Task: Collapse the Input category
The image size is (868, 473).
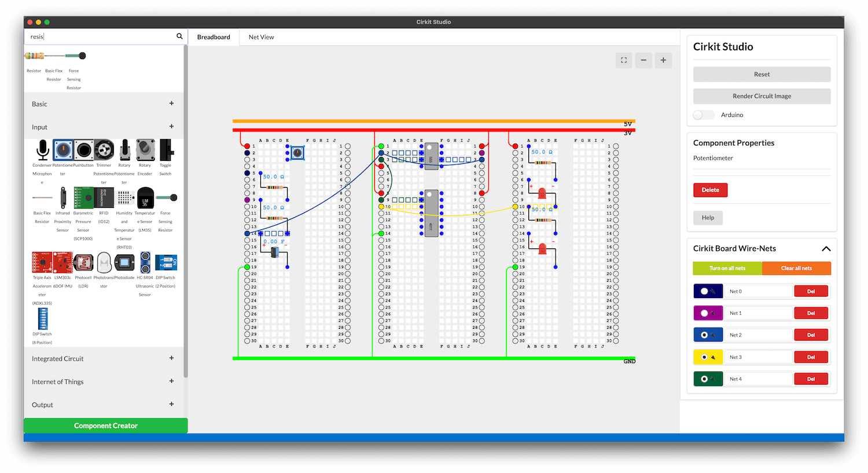Action: (x=171, y=126)
